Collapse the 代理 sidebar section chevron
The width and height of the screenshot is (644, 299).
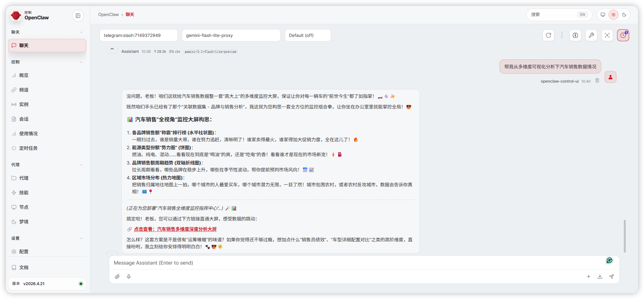[81, 165]
